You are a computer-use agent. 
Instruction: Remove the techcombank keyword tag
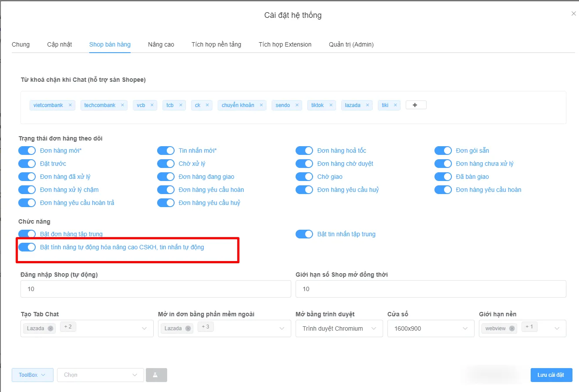pos(122,105)
